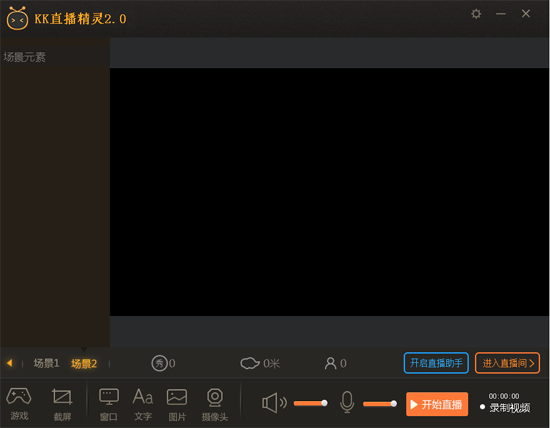
Task: Add the 摄像头 camera source
Action: coord(215,404)
